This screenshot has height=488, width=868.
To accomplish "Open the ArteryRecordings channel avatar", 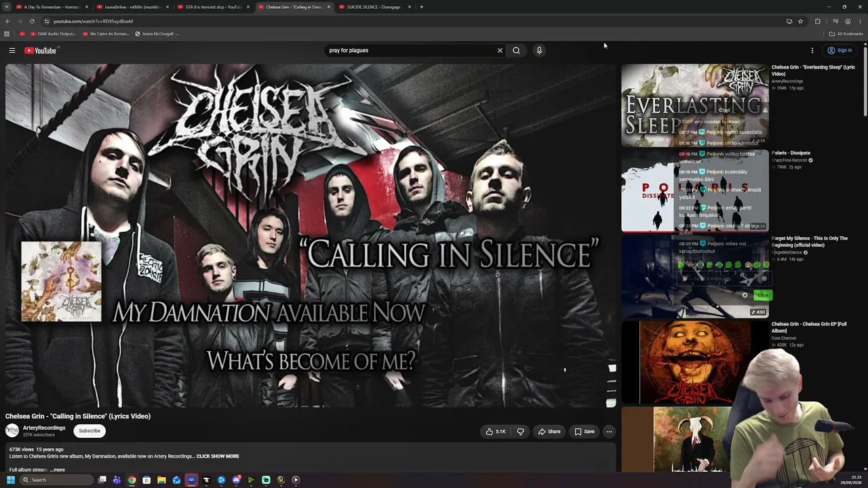I will pyautogui.click(x=12, y=430).
